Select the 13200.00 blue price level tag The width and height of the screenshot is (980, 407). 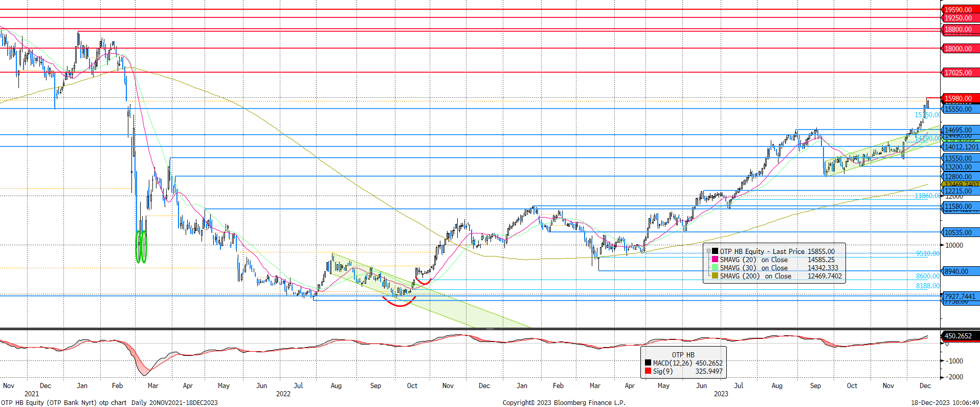(961, 167)
